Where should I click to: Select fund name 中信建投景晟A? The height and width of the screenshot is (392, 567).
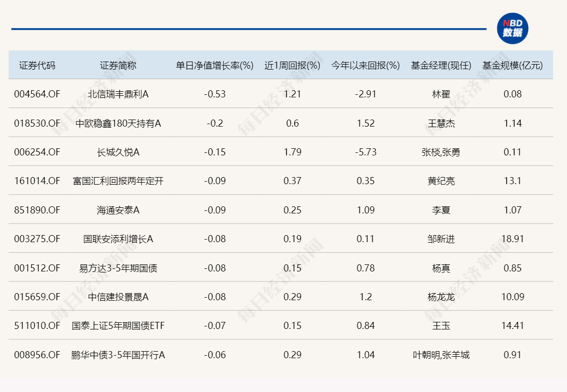[118, 297]
